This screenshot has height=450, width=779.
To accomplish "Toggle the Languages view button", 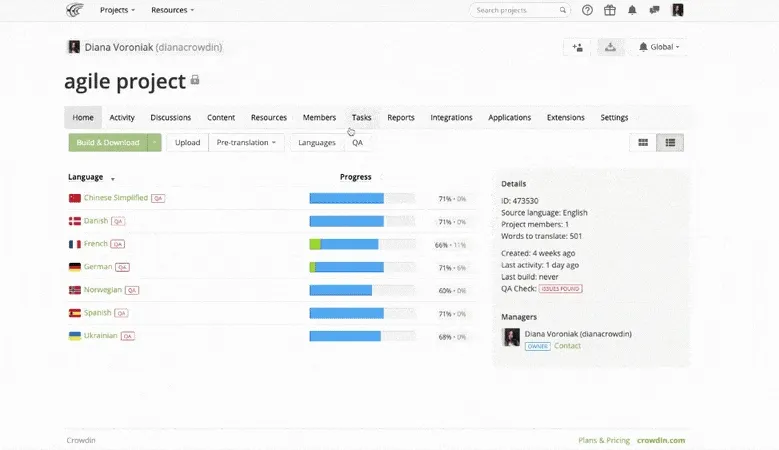I will pos(317,143).
